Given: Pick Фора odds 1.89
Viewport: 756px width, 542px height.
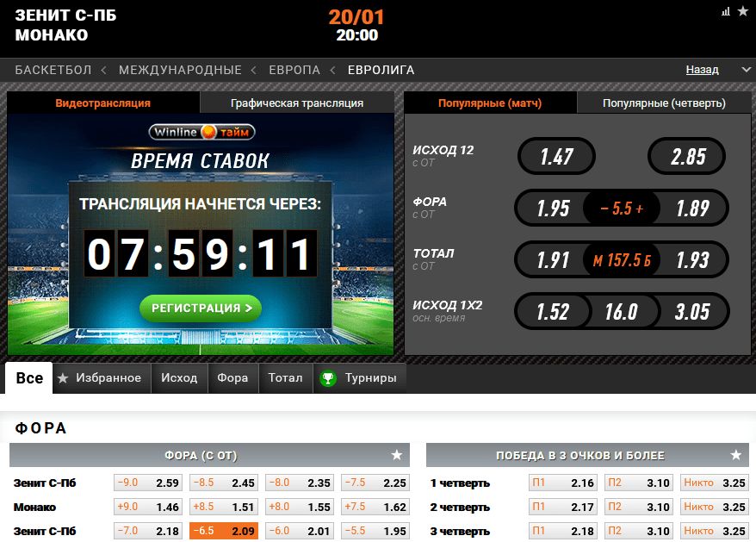Looking at the screenshot, I should (692, 208).
